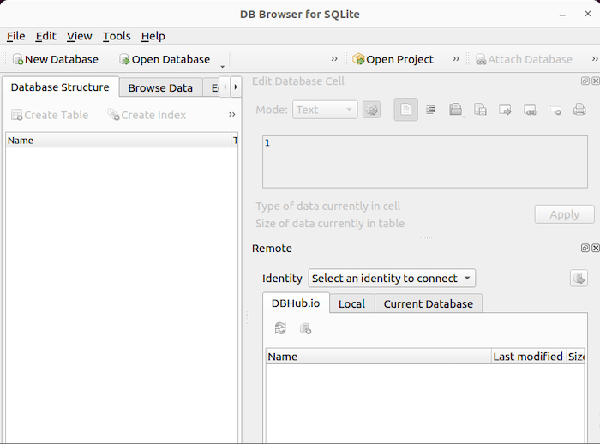
Task: Click the upload database icon next to Identity
Action: point(579,278)
